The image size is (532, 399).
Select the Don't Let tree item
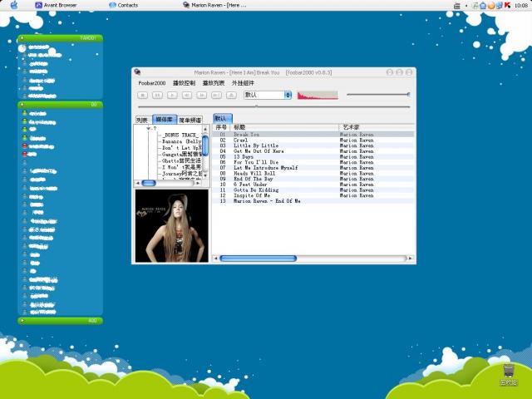tap(182, 148)
